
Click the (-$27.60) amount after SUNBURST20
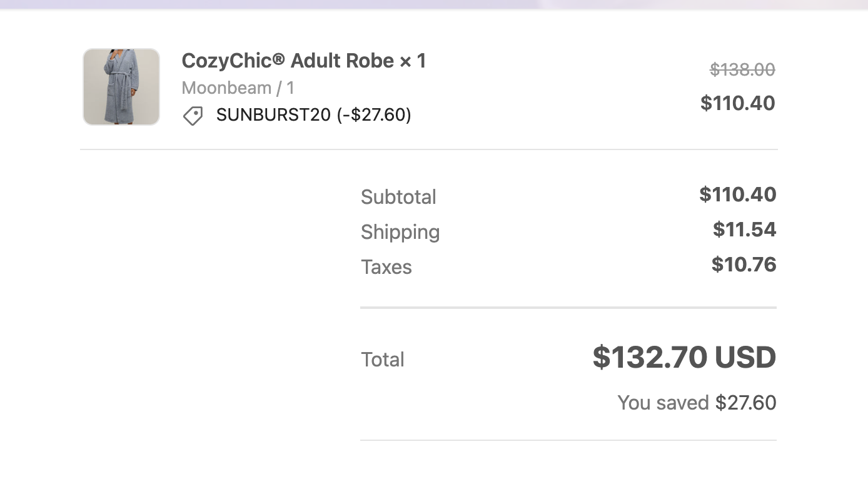(x=374, y=115)
